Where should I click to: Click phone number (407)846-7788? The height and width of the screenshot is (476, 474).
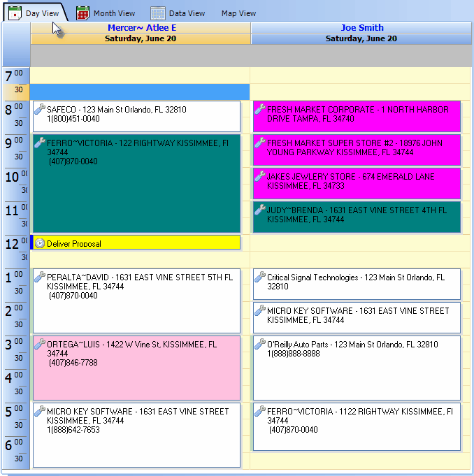coord(73,363)
